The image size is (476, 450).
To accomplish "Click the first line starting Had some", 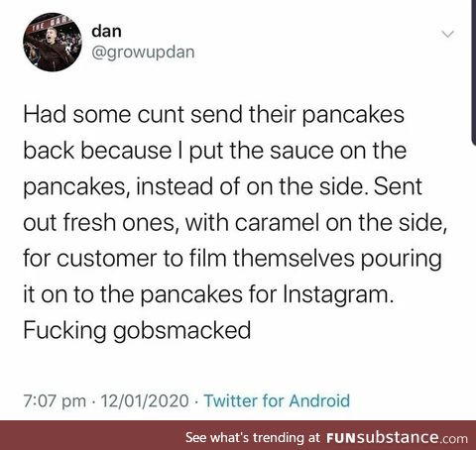I will pos(214,114).
